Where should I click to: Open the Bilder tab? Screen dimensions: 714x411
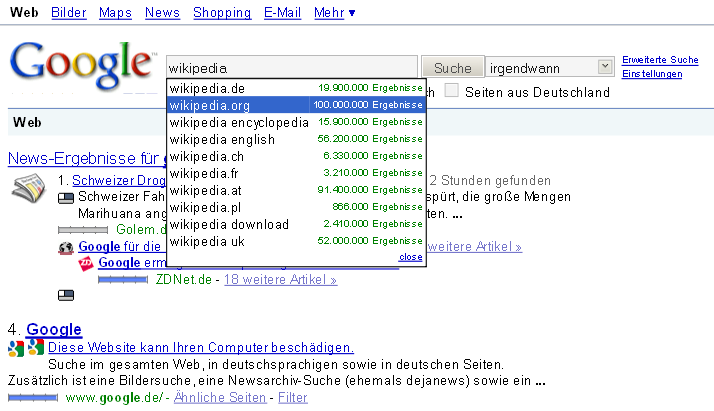(x=69, y=13)
